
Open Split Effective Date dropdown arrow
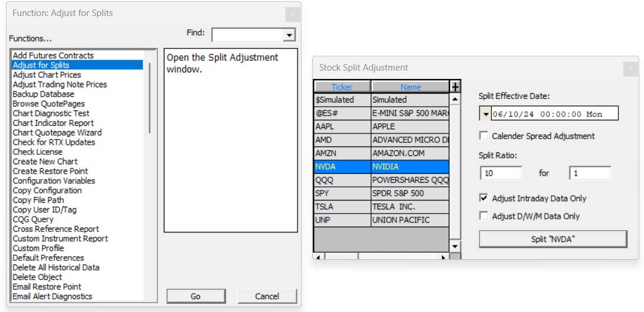pos(485,114)
